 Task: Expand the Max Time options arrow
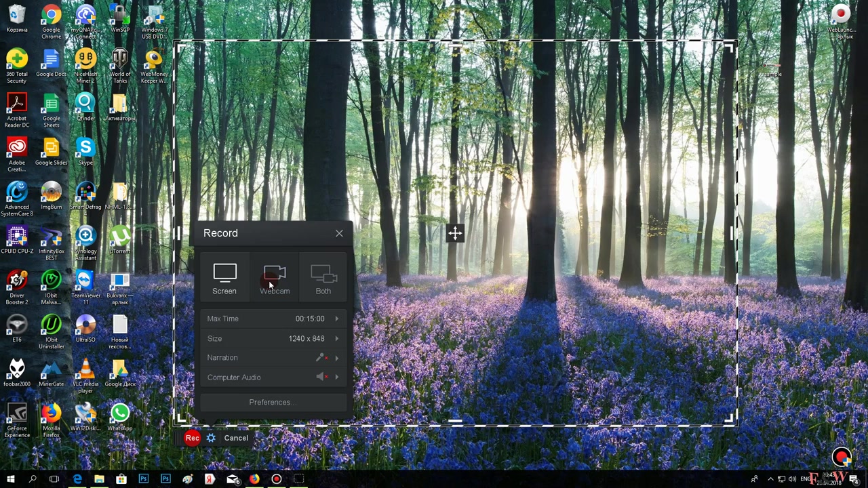point(337,319)
